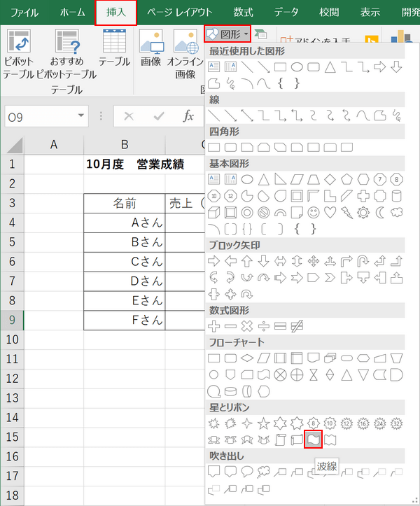Expand the Name Box dropdown arrow
Viewport: 420px width, 506px height.
pos(81,116)
